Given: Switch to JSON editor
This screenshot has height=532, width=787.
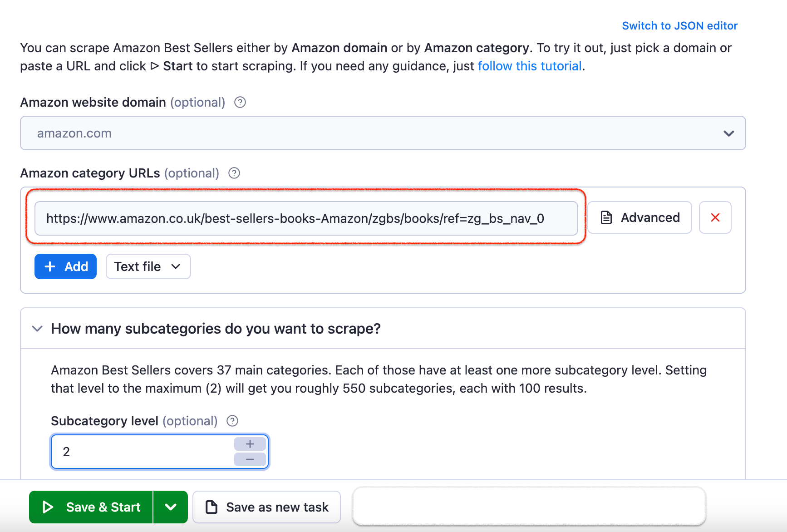Looking at the screenshot, I should [679, 25].
